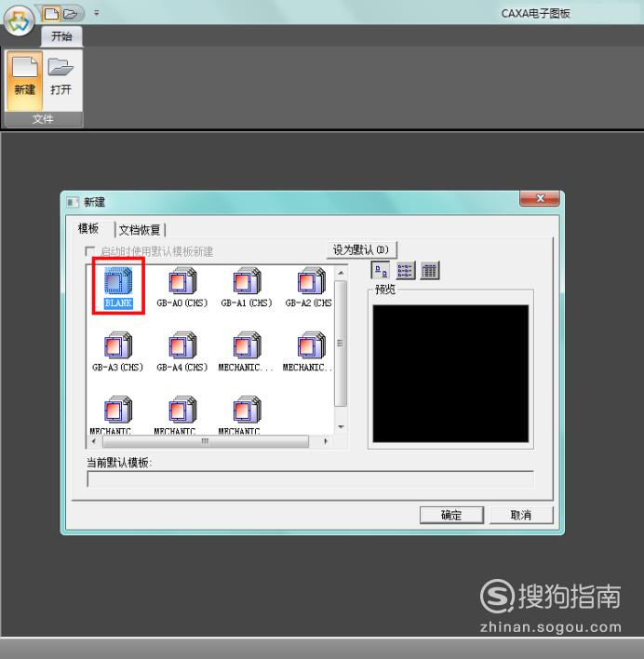Click the template list scroll down arrow
The height and width of the screenshot is (659, 644).
[x=342, y=426]
